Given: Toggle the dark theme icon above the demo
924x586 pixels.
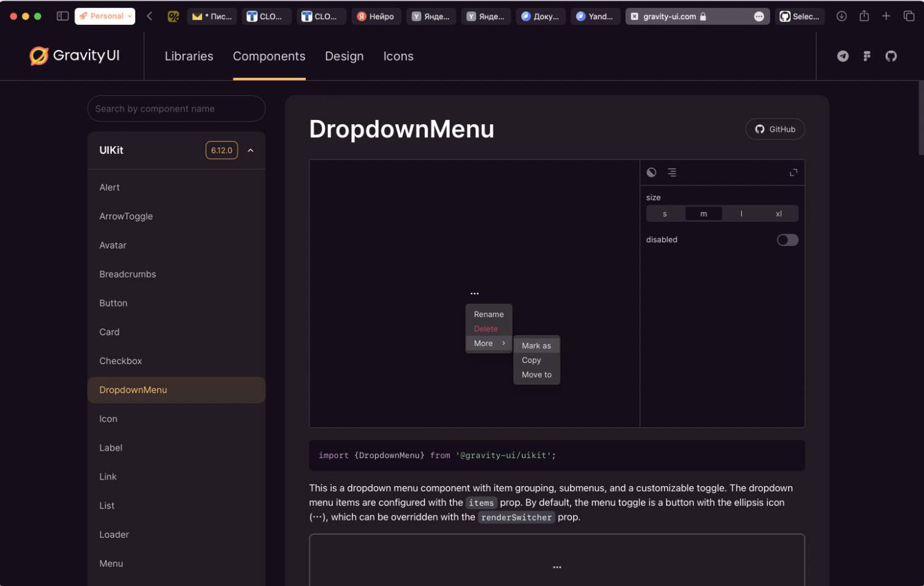Looking at the screenshot, I should 651,172.
